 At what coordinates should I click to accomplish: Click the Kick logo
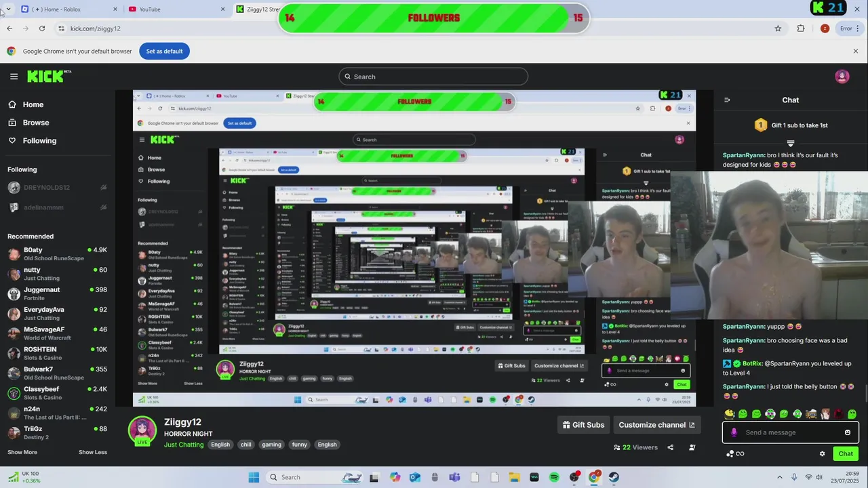point(49,77)
